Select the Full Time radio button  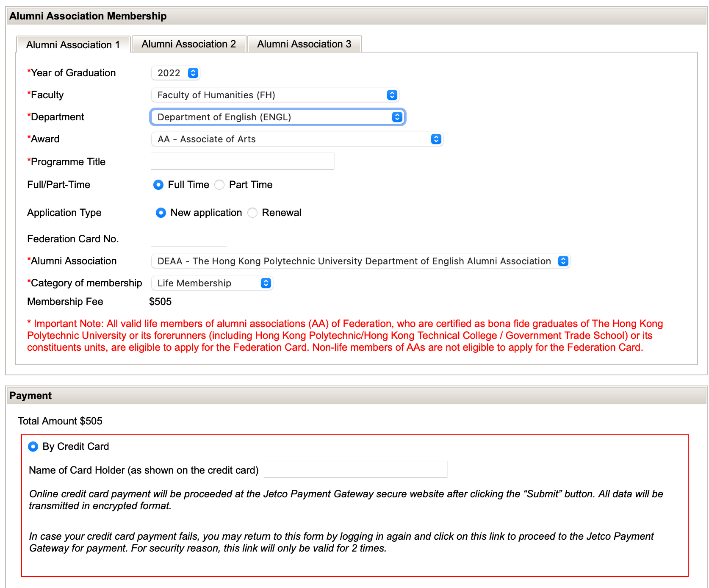click(x=158, y=185)
